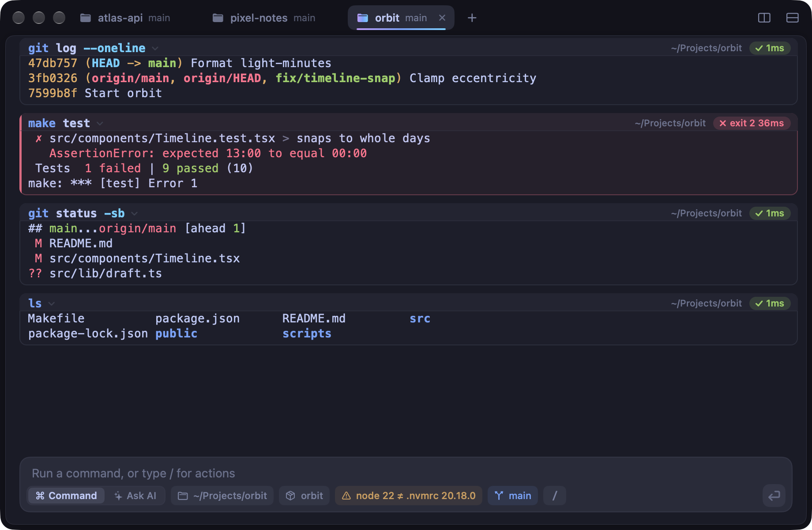Click the 1ms success badge on ls block
Viewport: 812px width, 530px height.
coord(770,303)
